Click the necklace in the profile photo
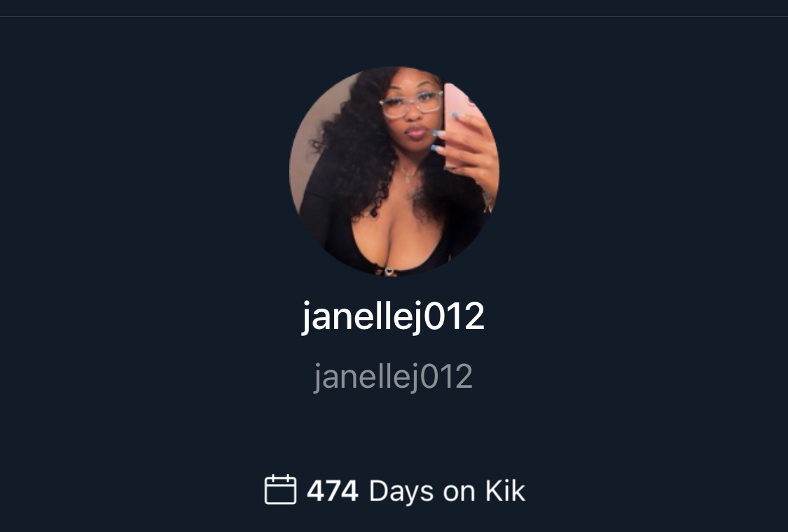 point(407,175)
